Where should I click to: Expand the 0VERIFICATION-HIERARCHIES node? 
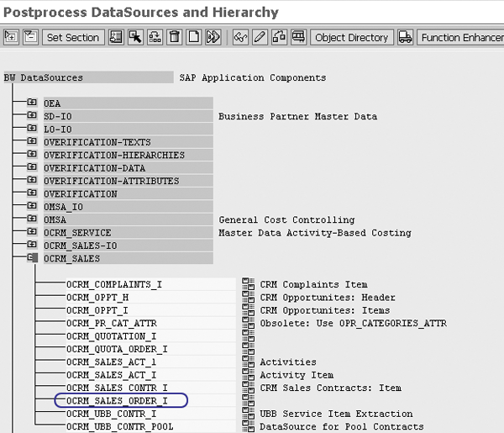(32, 154)
